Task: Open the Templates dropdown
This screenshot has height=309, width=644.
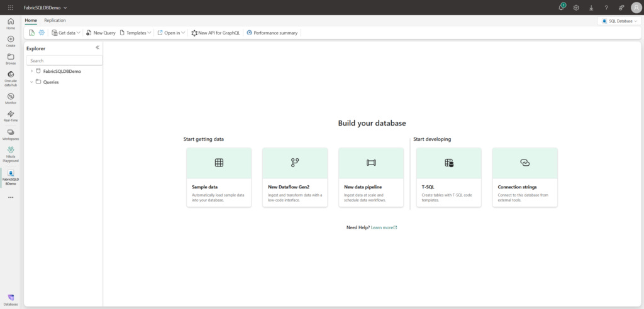Action: pos(135,33)
